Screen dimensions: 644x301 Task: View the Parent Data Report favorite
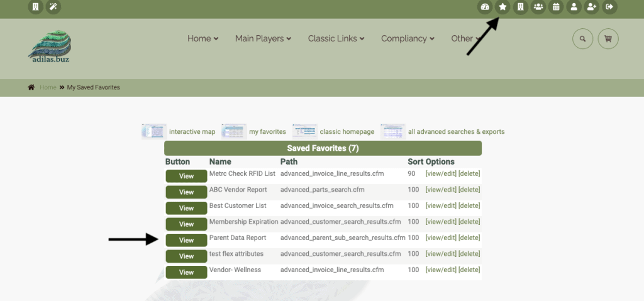click(186, 240)
